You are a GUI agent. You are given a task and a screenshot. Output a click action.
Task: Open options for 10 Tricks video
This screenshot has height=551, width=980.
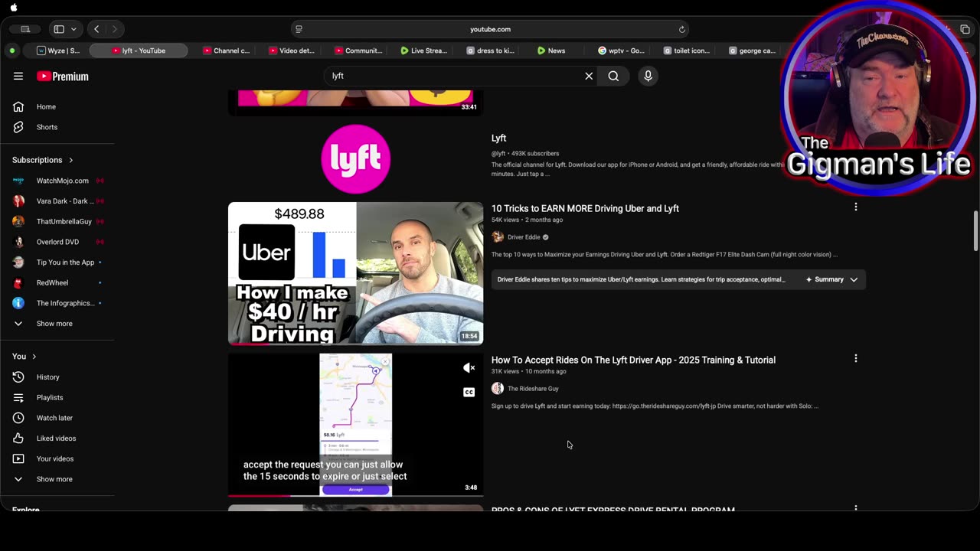856,207
